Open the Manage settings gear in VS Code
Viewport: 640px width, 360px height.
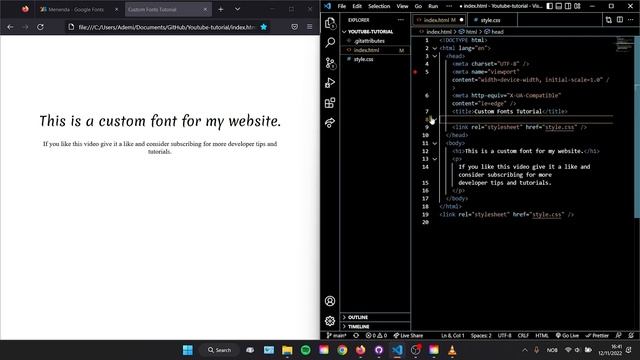click(330, 321)
